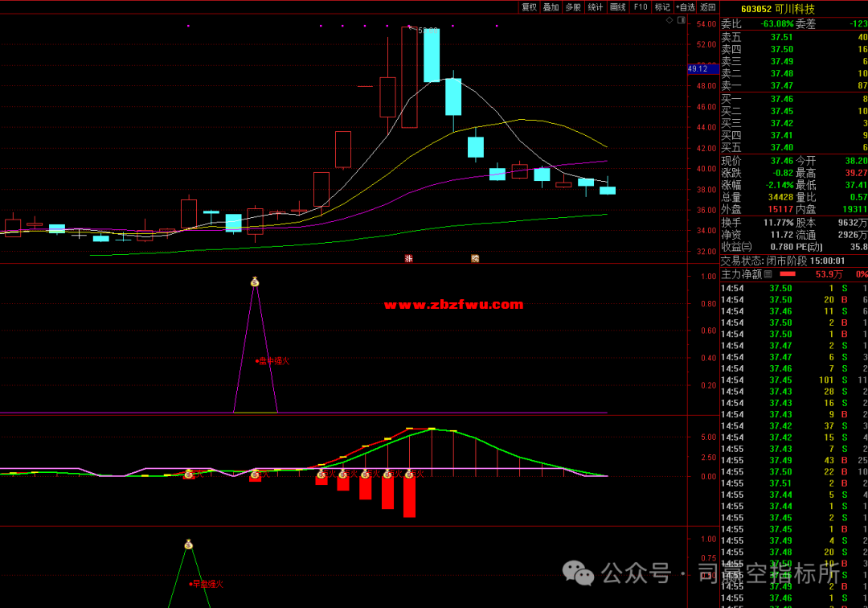This screenshot has height=608, width=868.
Task: Select the 卖一 37.47 ask row
Action: pos(794,86)
